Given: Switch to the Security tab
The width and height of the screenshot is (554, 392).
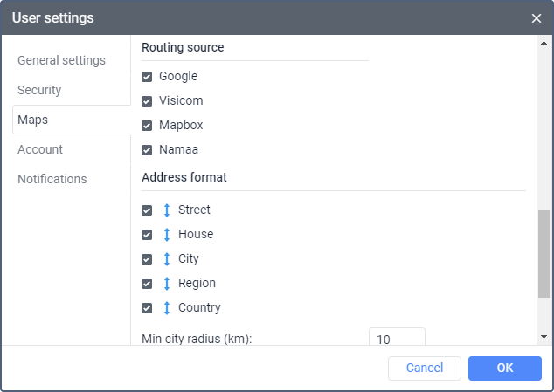Looking at the screenshot, I should [x=39, y=90].
